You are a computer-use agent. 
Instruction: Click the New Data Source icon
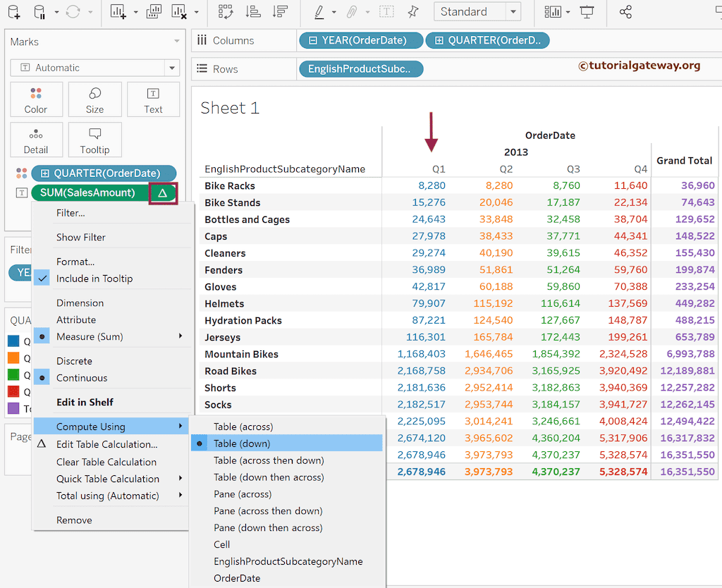click(14, 11)
